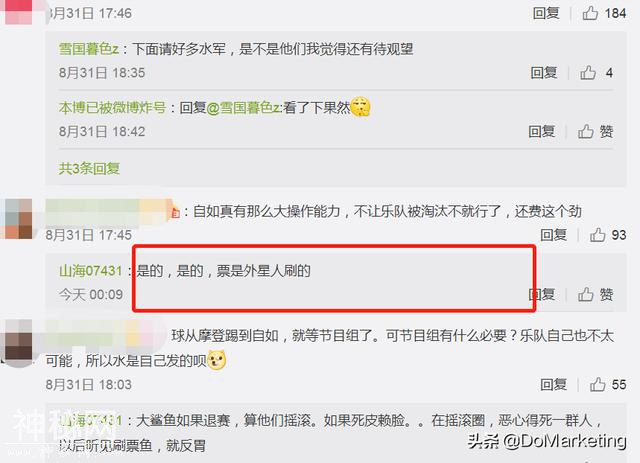Open the @雪国暮色z mention link
The image size is (640, 463).
click(244, 108)
